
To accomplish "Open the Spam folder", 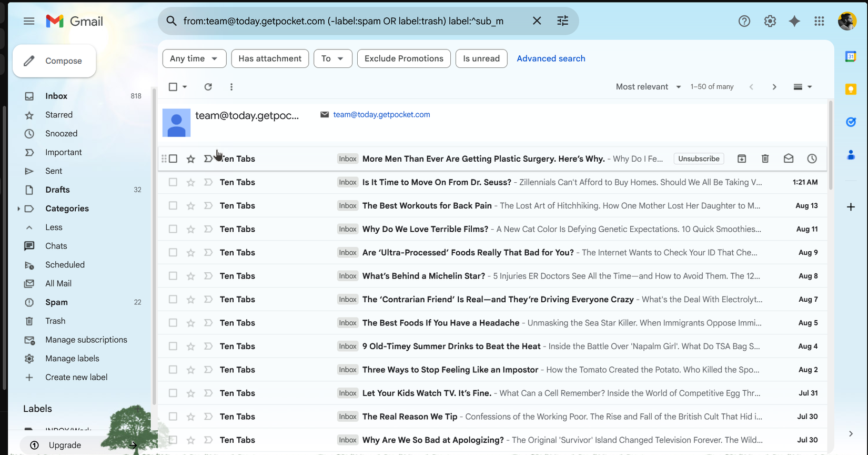I will coord(56,302).
